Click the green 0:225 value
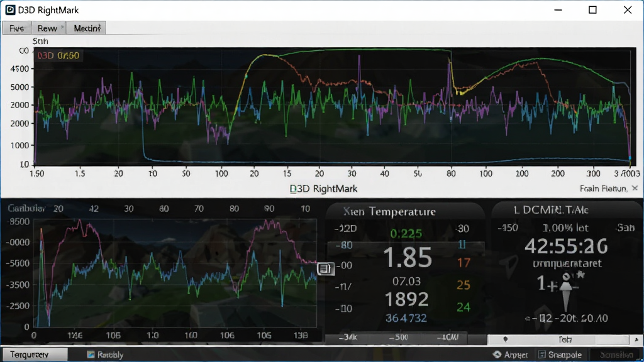The height and width of the screenshot is (362, 644). coord(406,234)
